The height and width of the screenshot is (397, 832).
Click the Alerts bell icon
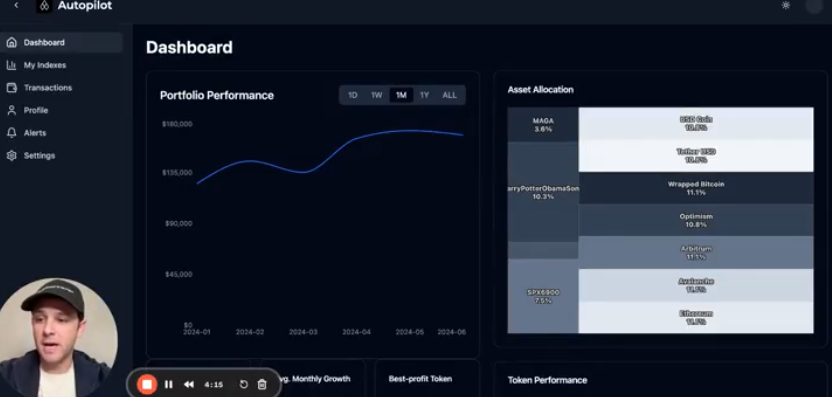click(x=11, y=133)
